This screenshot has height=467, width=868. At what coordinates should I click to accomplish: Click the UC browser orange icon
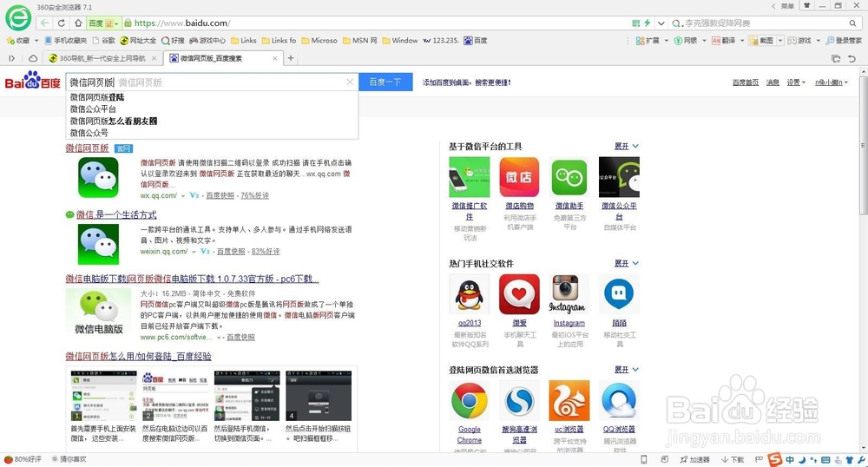(569, 401)
